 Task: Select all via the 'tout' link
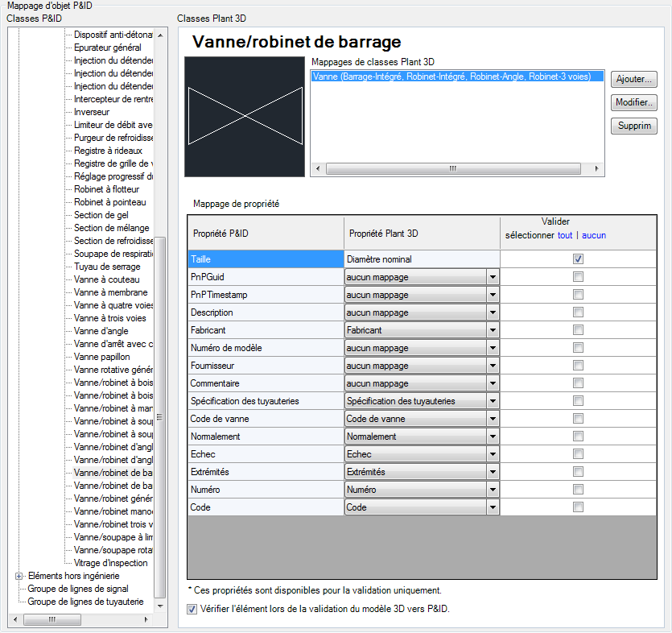coord(565,235)
